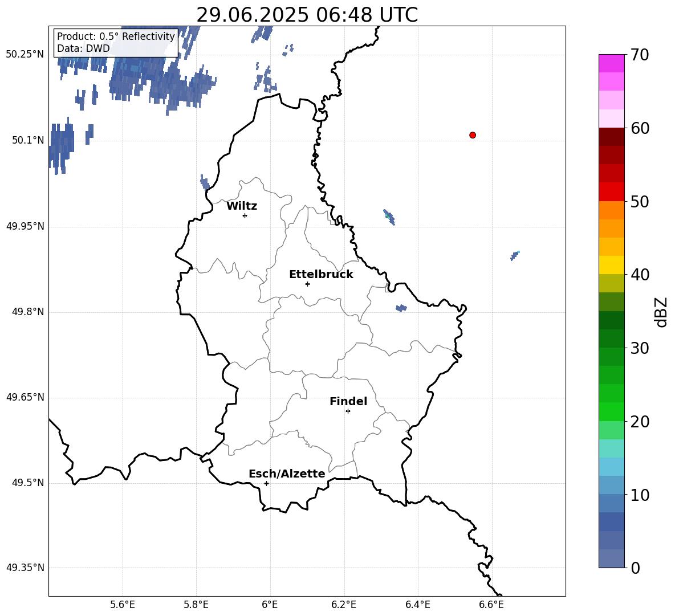Click the 50.25°N latitude label
Image resolution: width=675 pixels, height=616 pixels.
(25, 55)
